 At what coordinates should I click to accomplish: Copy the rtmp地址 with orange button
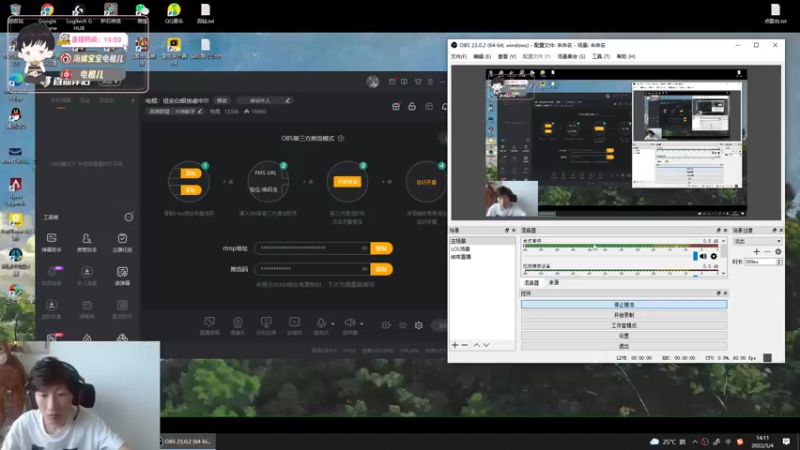(x=382, y=248)
